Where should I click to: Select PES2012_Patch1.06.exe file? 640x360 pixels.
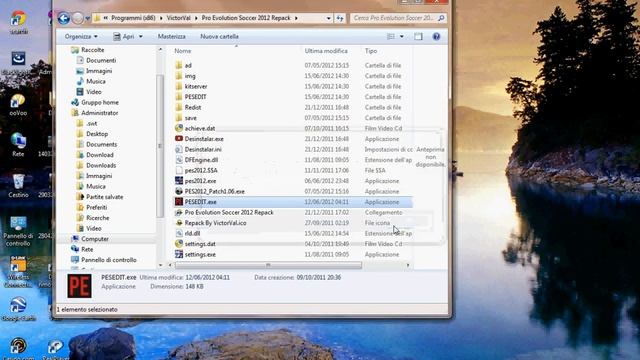214,191
